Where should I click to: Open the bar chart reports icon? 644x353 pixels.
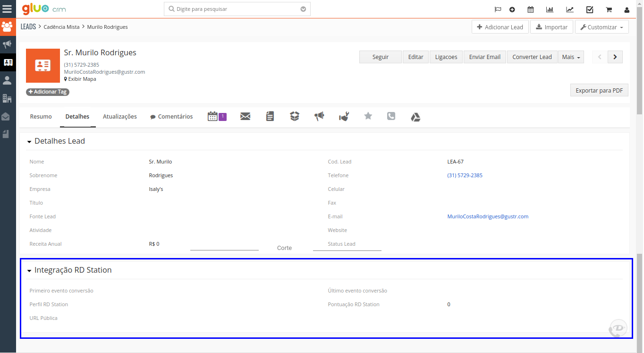[x=550, y=9]
